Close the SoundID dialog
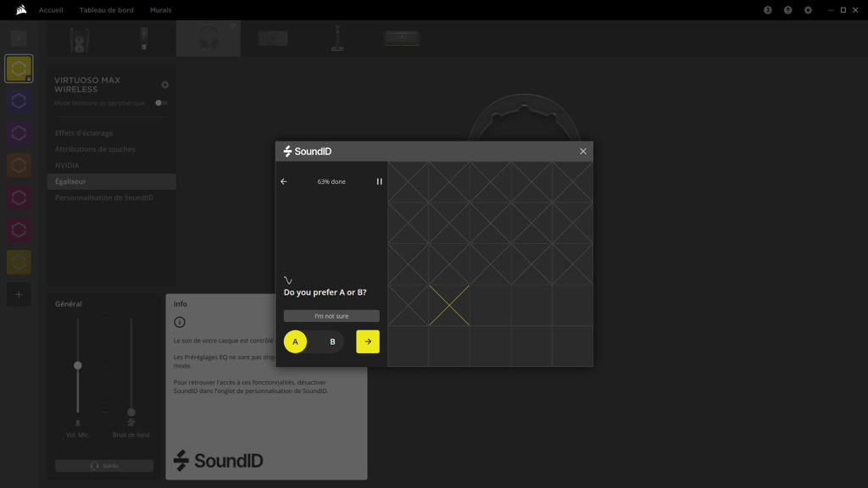The width and height of the screenshot is (868, 488). (x=583, y=151)
